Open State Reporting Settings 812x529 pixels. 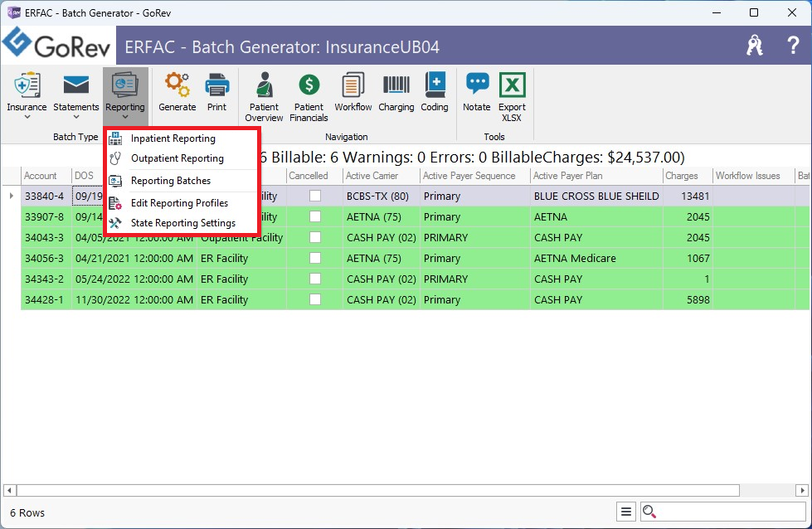[x=182, y=223]
